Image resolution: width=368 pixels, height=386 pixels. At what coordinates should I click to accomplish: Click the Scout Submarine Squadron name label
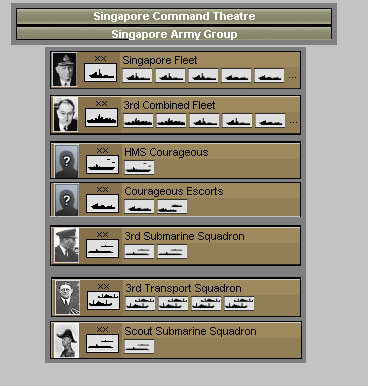(x=190, y=331)
